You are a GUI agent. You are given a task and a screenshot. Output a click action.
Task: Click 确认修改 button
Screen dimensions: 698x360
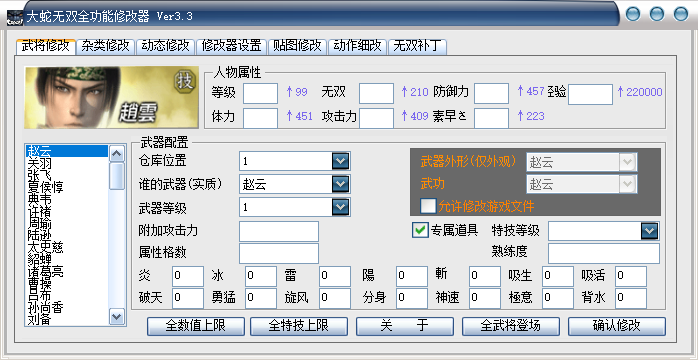pyautogui.click(x=617, y=326)
